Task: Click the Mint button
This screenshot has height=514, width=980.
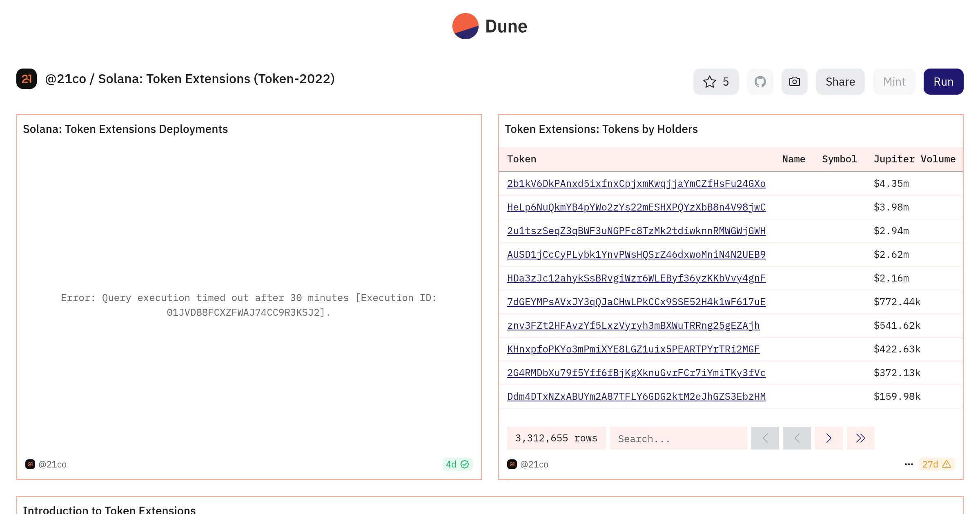Action: pyautogui.click(x=894, y=82)
